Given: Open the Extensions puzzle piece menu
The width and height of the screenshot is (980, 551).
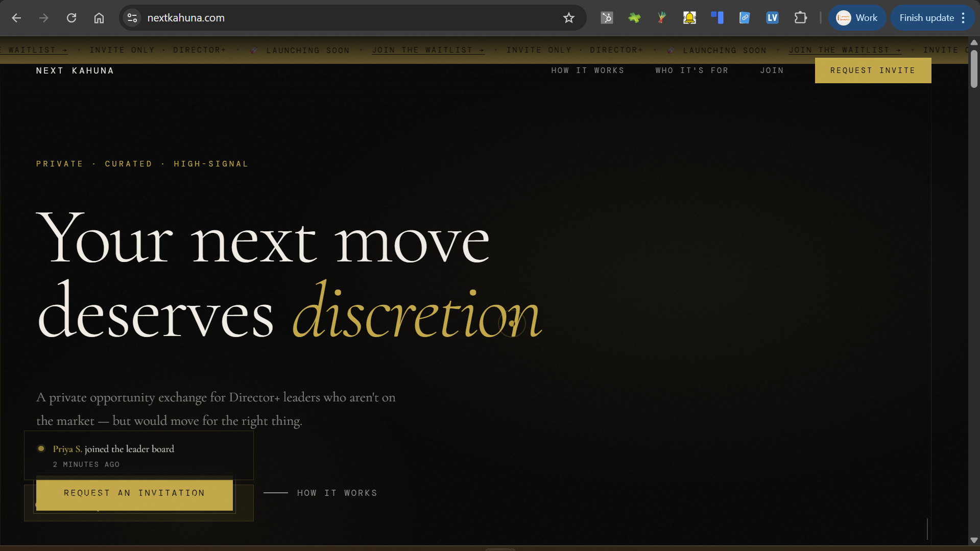Looking at the screenshot, I should 800,18.
